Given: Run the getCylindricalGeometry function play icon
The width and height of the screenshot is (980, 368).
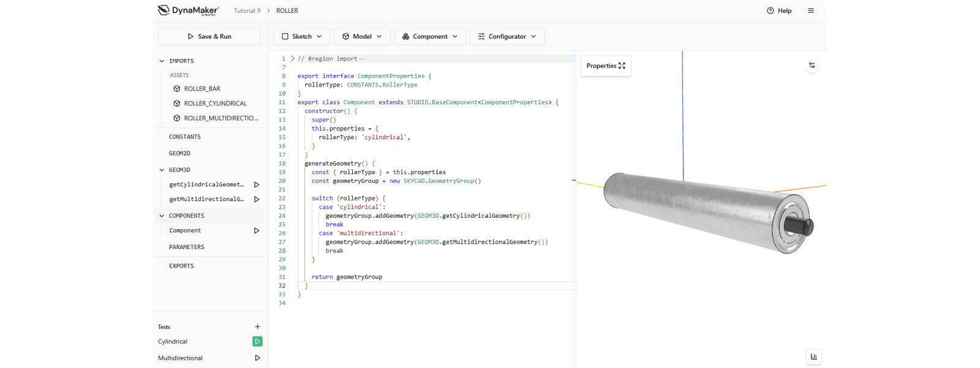Looking at the screenshot, I should coord(257,185).
